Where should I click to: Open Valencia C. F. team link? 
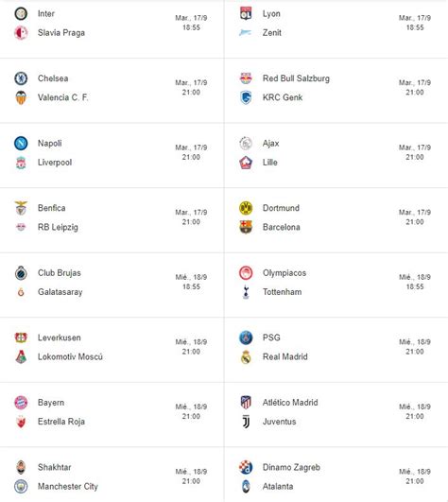(62, 97)
